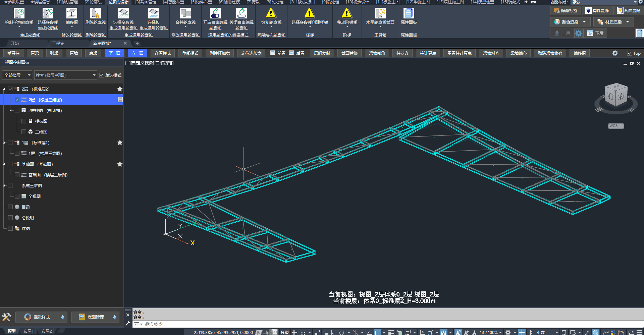Screen dimensions: 644x335
Task: Select the 合并轮廓线 ribbon icon
Action: (185, 13)
